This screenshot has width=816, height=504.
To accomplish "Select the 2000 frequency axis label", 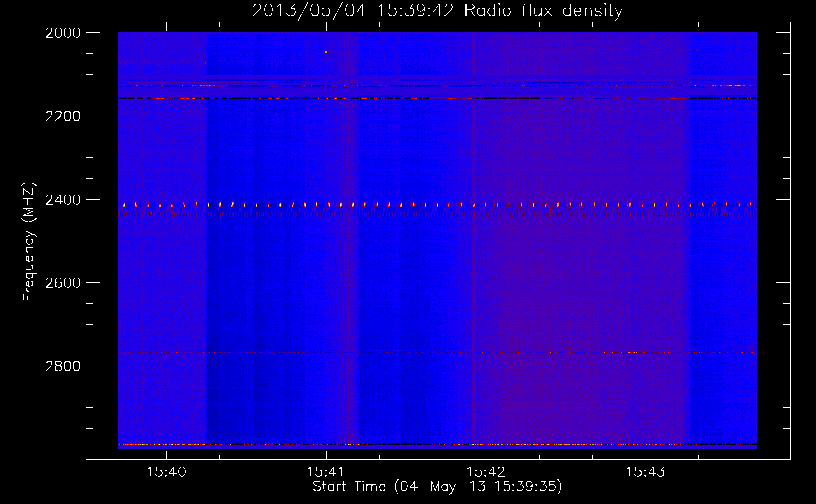I will [x=63, y=33].
